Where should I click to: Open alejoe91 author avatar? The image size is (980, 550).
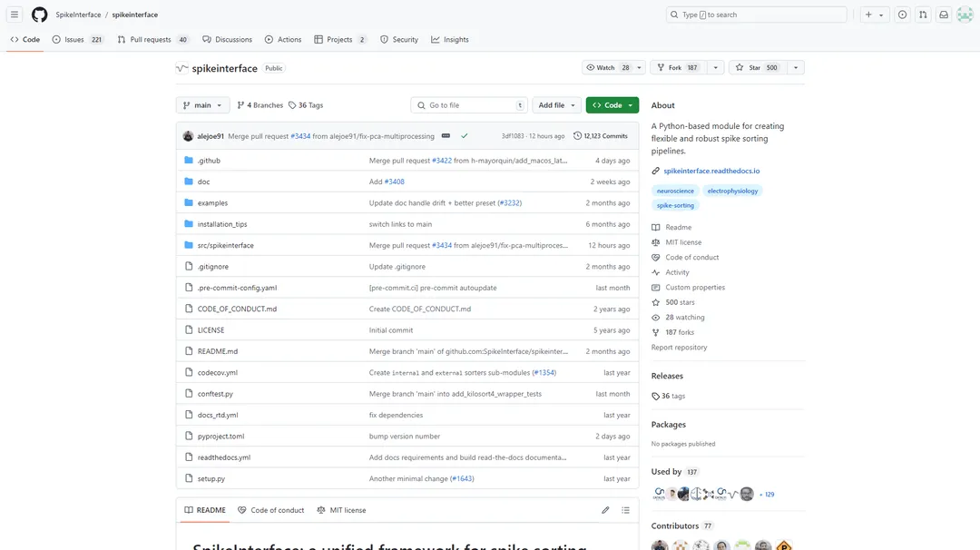[x=188, y=135]
